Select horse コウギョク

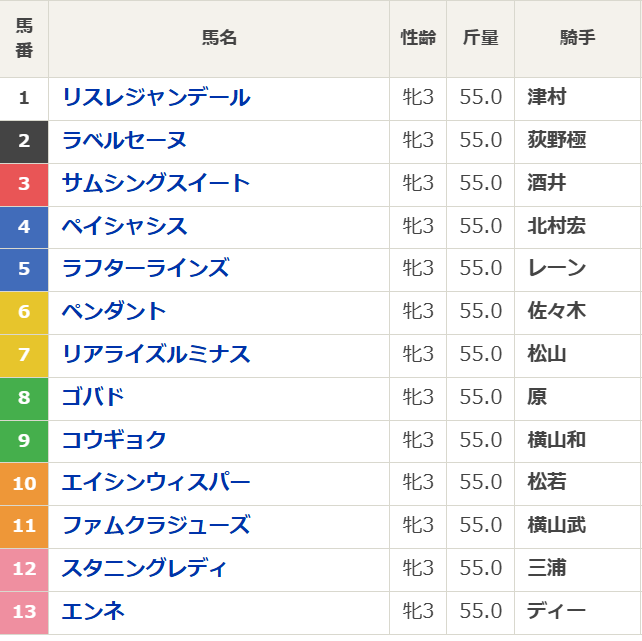click(114, 440)
